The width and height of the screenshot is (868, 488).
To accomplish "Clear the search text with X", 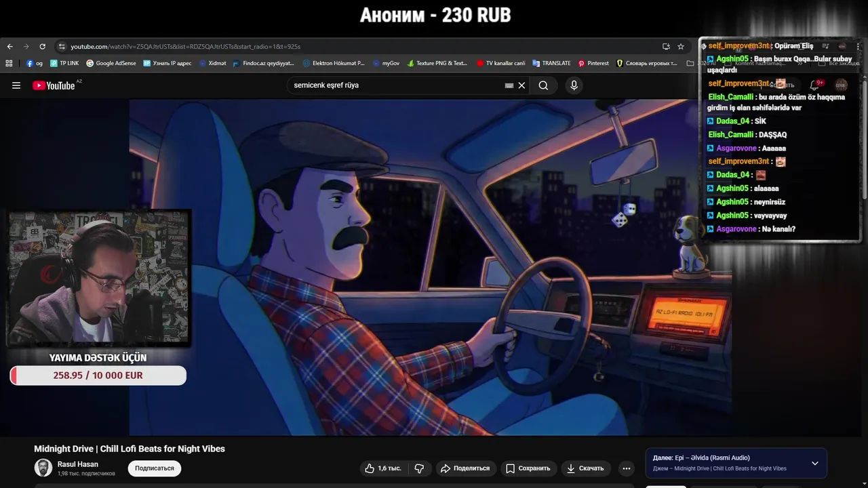I will [x=521, y=85].
